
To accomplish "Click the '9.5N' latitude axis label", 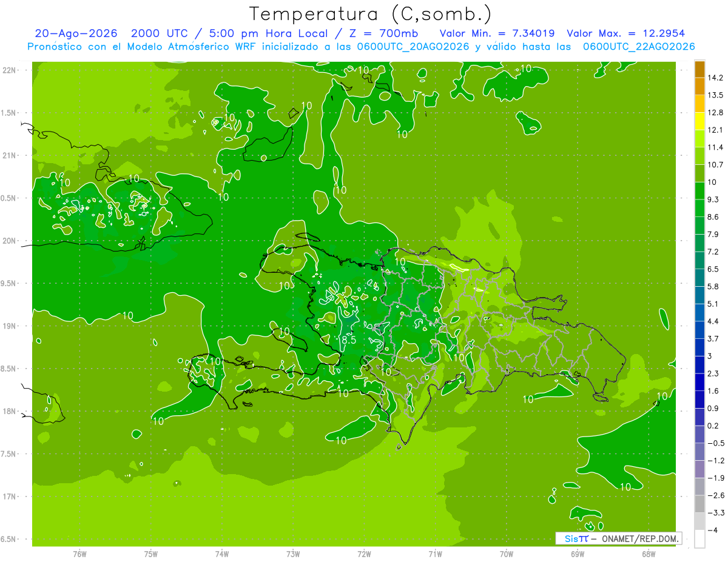I will pyautogui.click(x=9, y=284).
